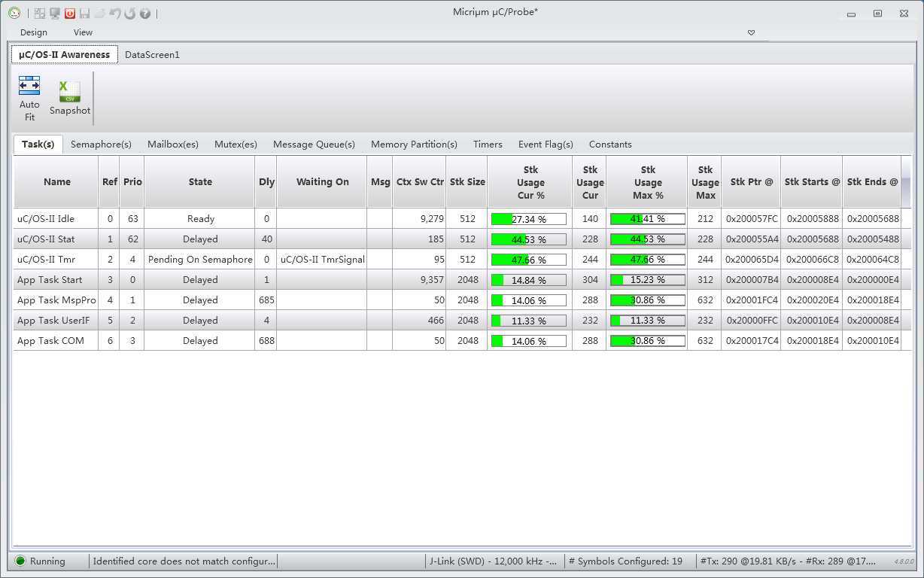Viewport: 924px width, 578px height.
Task: Select the App Task Start name cell
Action: click(x=50, y=280)
